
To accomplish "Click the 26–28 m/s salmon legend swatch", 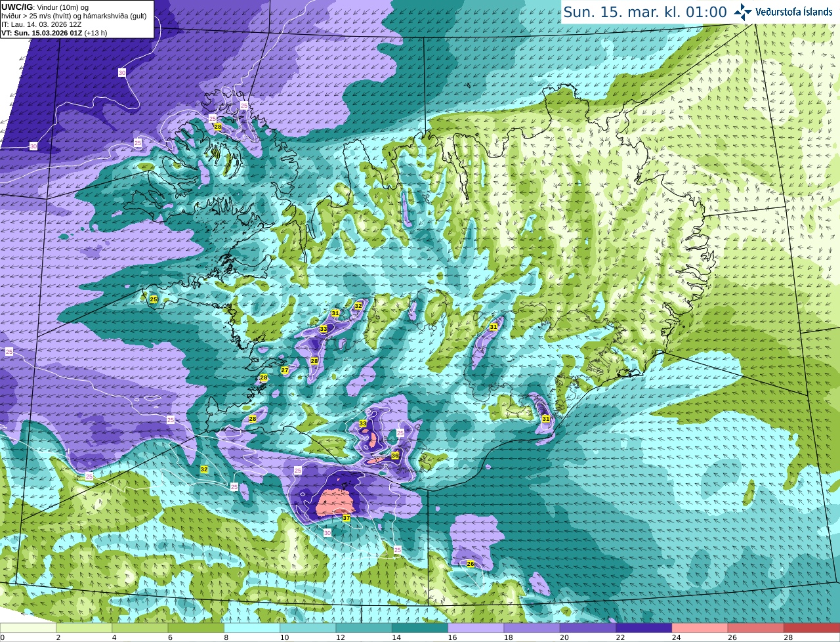I will coord(756,628).
